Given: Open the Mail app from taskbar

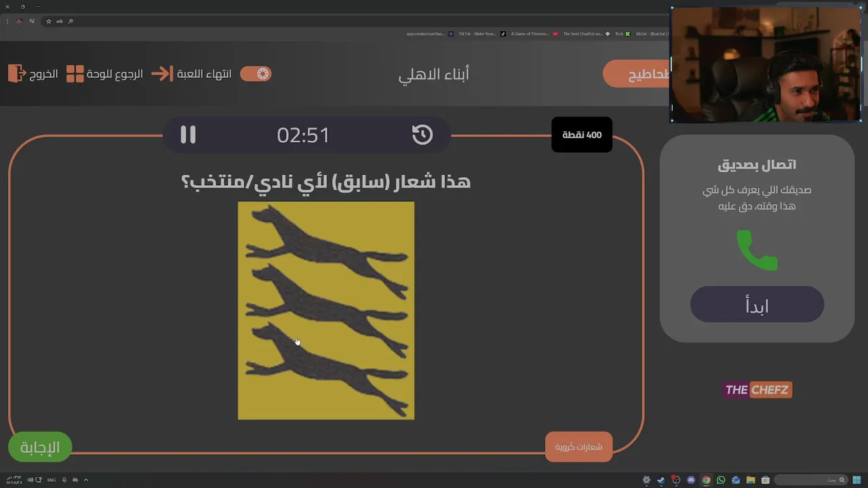Looking at the screenshot, I should coord(736,480).
